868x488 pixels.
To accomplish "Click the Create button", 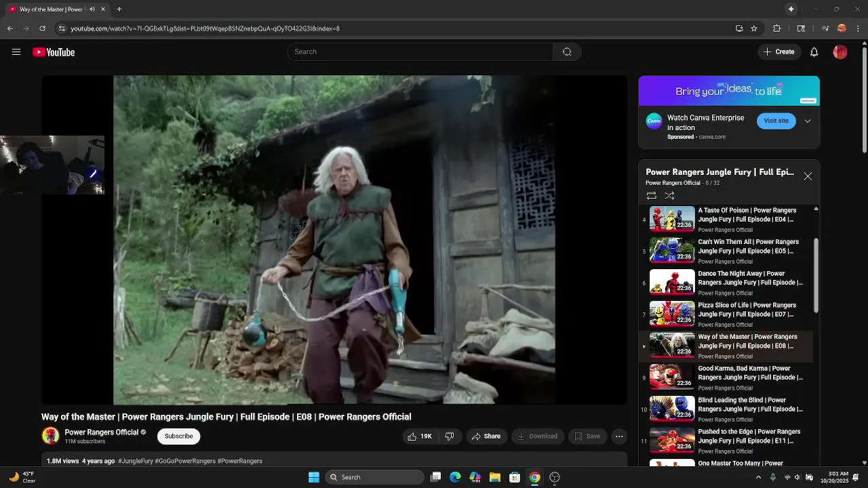I will (x=779, y=52).
